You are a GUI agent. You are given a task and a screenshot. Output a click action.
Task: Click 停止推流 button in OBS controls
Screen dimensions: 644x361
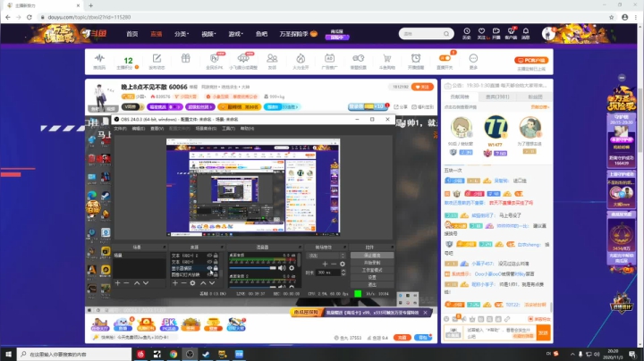coord(372,256)
